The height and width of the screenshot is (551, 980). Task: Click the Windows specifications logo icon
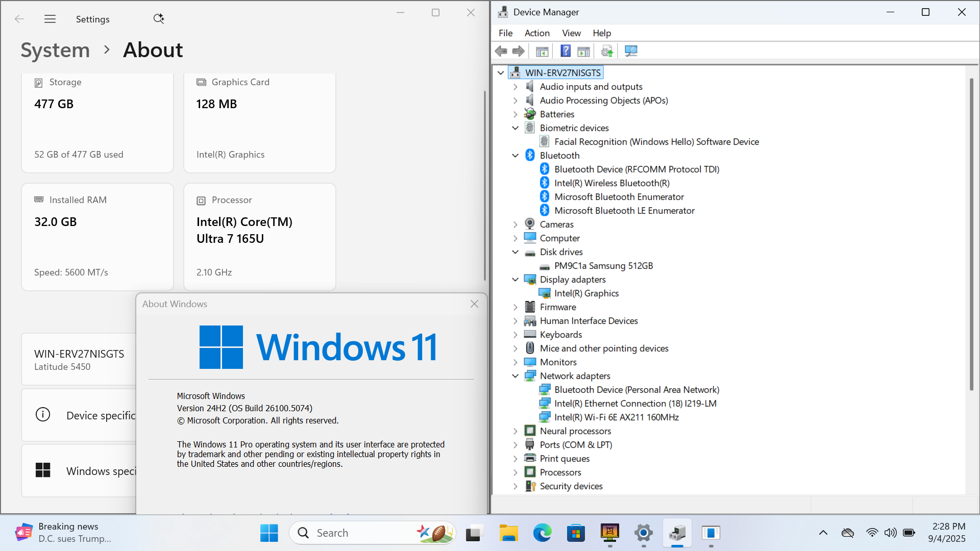[43, 470]
